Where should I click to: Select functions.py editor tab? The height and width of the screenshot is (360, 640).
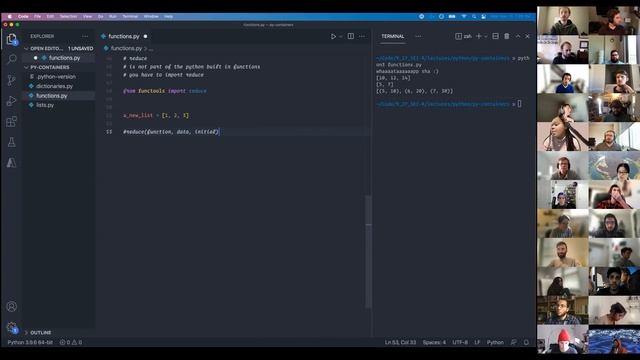click(124, 36)
